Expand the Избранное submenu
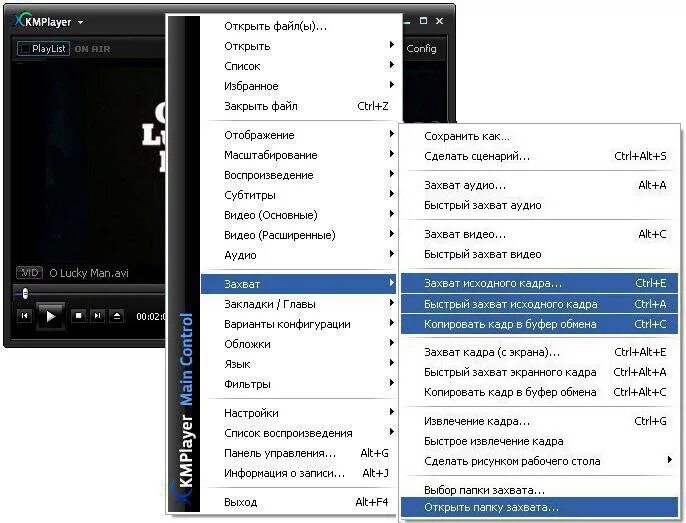The height and width of the screenshot is (523, 686). pos(299,86)
